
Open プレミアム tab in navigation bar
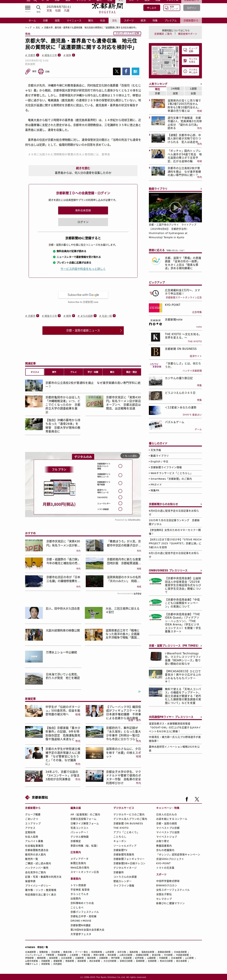(171, 20)
